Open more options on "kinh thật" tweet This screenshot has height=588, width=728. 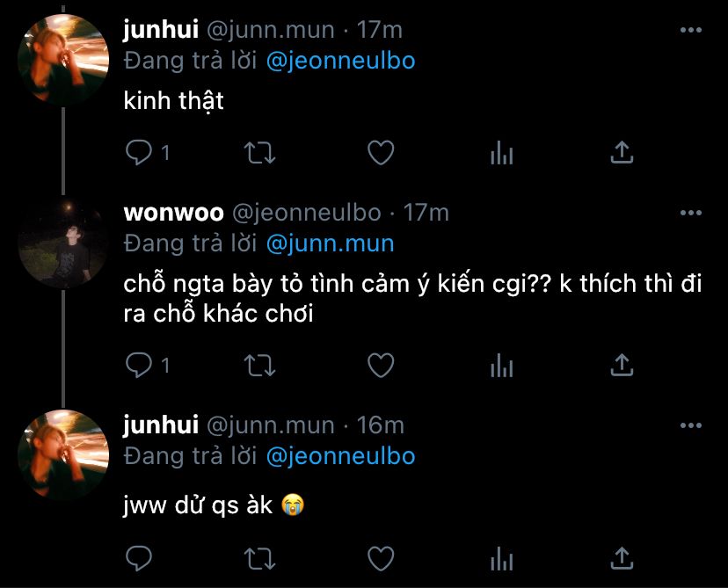coord(692,30)
